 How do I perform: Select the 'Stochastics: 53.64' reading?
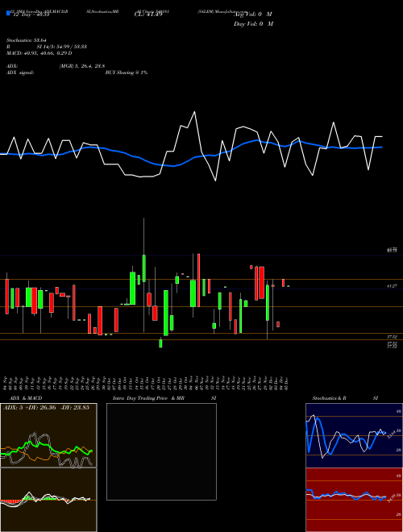(26, 40)
